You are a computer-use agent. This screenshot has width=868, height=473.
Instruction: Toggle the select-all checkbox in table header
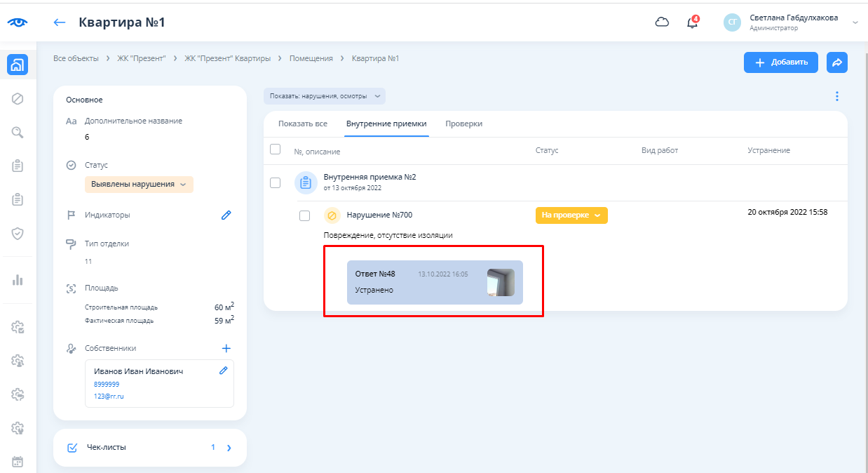tap(276, 149)
